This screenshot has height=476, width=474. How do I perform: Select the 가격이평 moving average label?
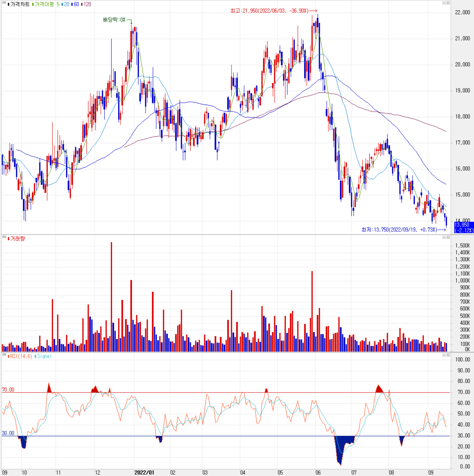(x=44, y=4)
